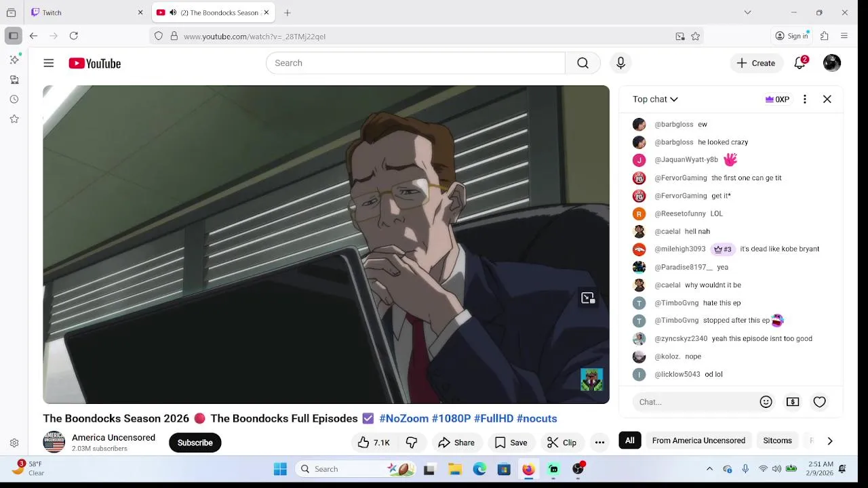Toggle the Firefox sidebar button
This screenshot has width=868, height=488.
(13, 36)
